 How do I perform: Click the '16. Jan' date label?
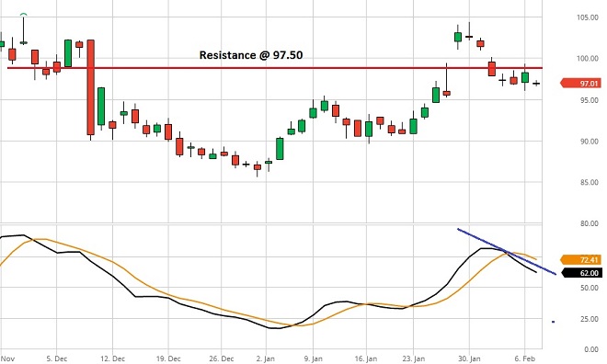tap(366, 359)
